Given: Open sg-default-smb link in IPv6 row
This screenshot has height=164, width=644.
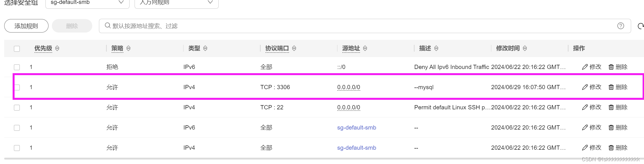Looking at the screenshot, I should (357, 128).
